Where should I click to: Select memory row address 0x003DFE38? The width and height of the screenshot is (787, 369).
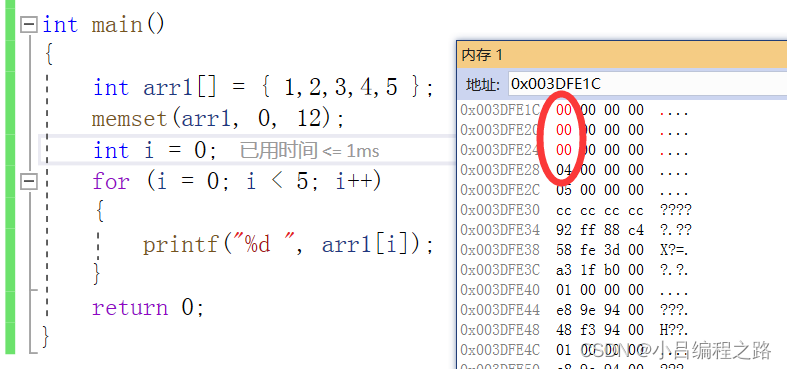point(500,250)
